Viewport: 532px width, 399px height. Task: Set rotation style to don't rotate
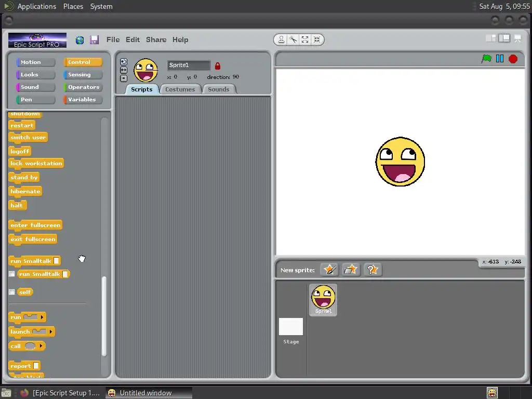coord(124,78)
